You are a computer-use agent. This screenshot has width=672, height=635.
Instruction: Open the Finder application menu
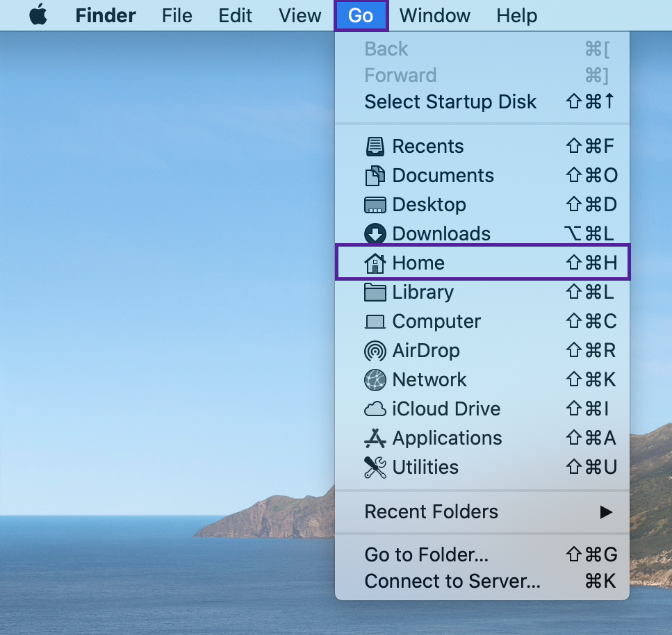pos(106,15)
